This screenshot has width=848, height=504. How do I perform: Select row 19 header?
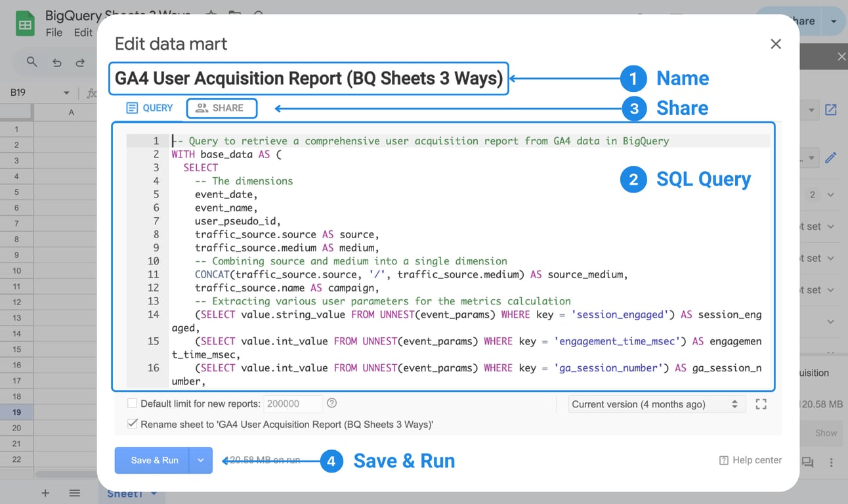16,412
